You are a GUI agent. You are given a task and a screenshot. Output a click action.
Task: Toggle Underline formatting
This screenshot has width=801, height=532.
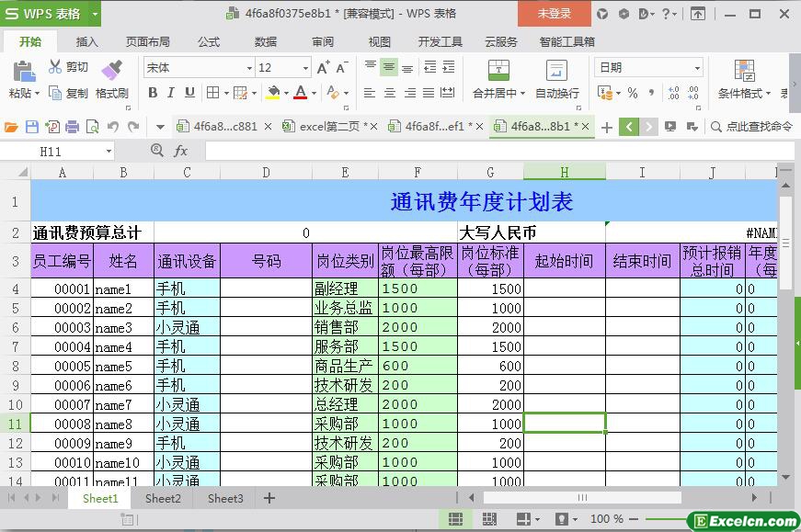click(189, 93)
